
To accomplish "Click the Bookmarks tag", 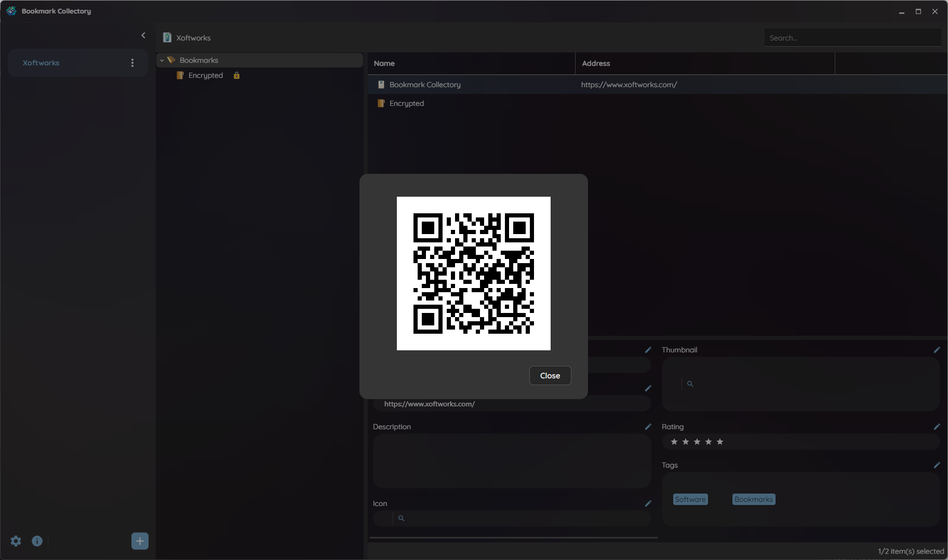I will (x=754, y=499).
